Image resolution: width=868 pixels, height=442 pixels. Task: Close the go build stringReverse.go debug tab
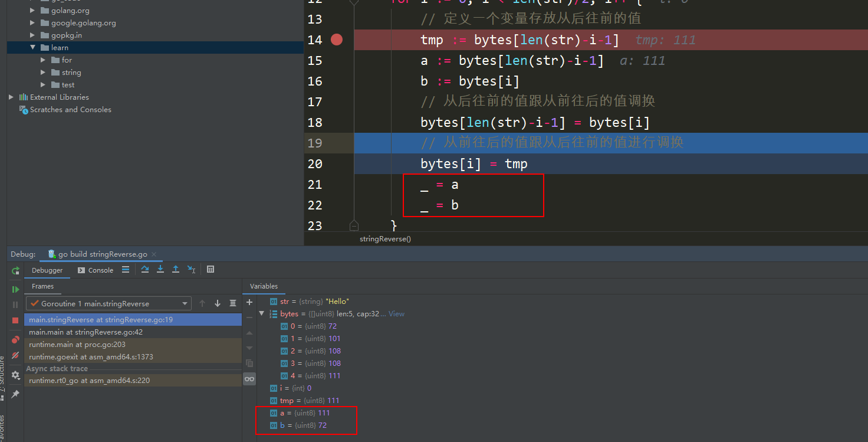point(154,254)
